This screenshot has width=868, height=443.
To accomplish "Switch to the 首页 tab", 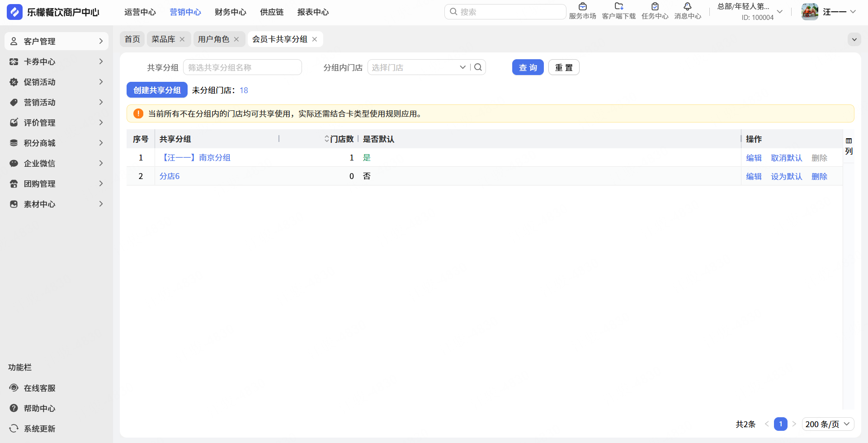I will point(132,39).
